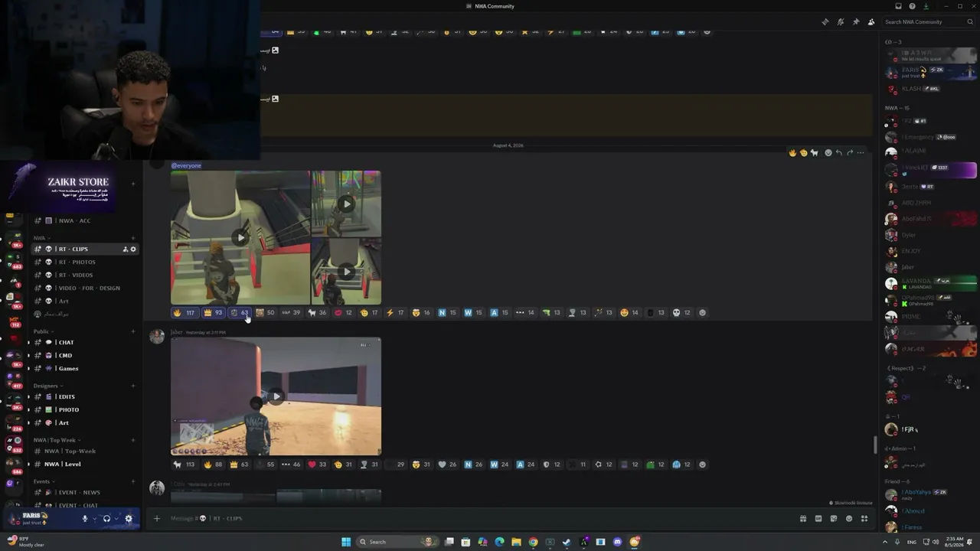The image size is (980, 551).
Task: Click the reply arrow in message hover toolbar
Action: coord(839,153)
